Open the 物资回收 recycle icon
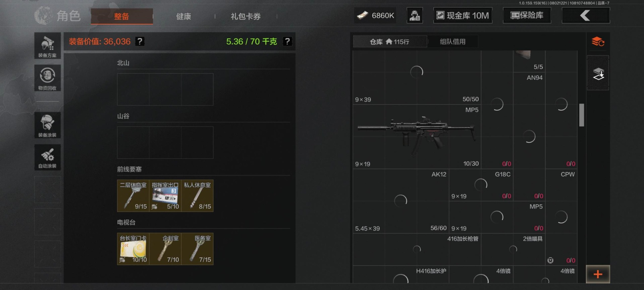This screenshot has width=644, height=290. point(47,78)
